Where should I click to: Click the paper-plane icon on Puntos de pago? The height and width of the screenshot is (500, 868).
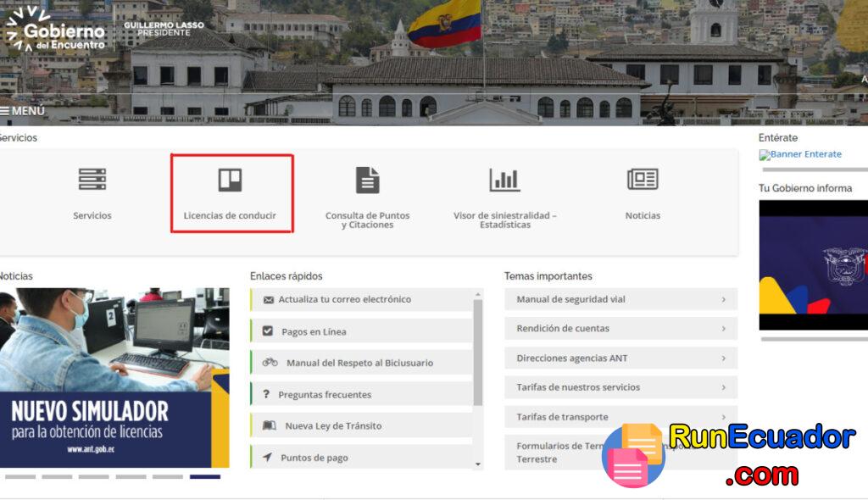(x=267, y=457)
